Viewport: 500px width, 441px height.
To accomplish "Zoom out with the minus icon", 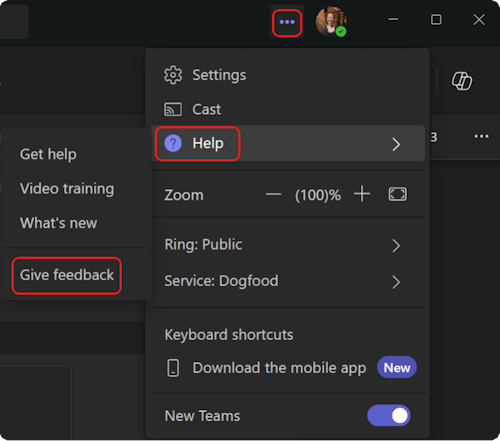I will point(273,194).
